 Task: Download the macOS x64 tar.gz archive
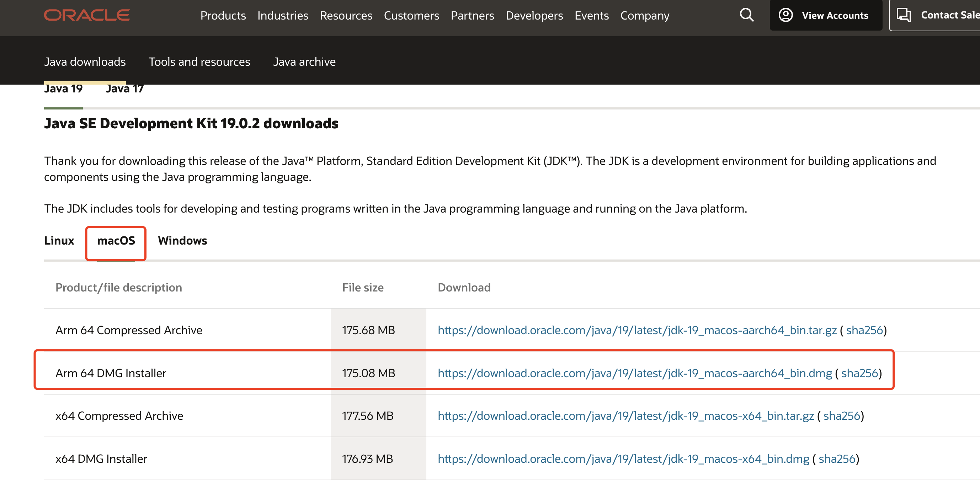pos(625,416)
